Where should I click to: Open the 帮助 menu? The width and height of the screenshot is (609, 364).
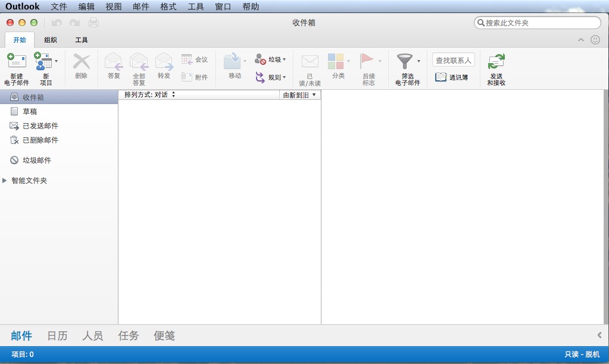coord(251,7)
